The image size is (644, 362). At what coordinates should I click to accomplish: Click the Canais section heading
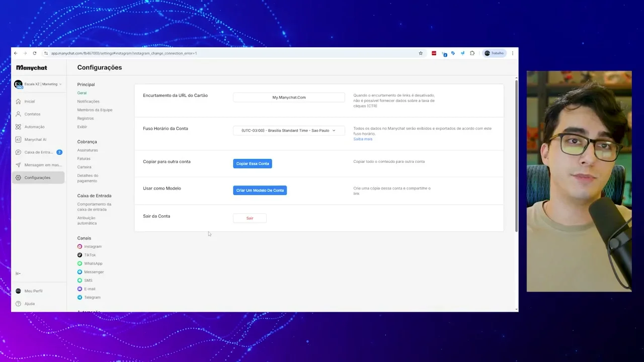coord(84,238)
